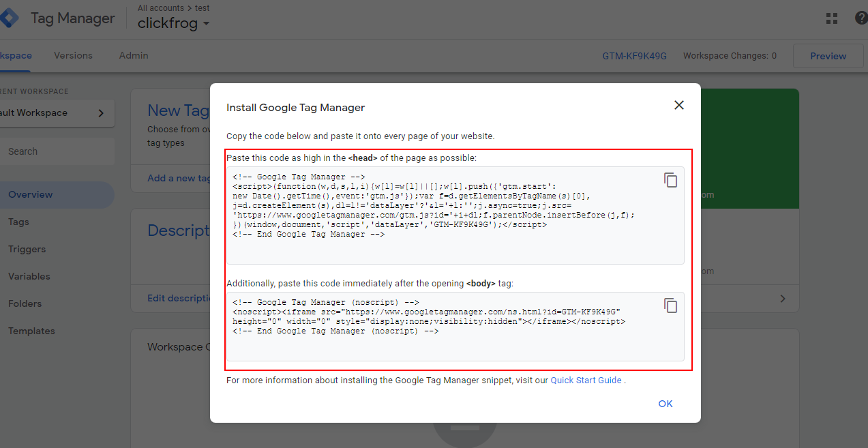
Task: Open the help icon menu
Action: point(860,18)
